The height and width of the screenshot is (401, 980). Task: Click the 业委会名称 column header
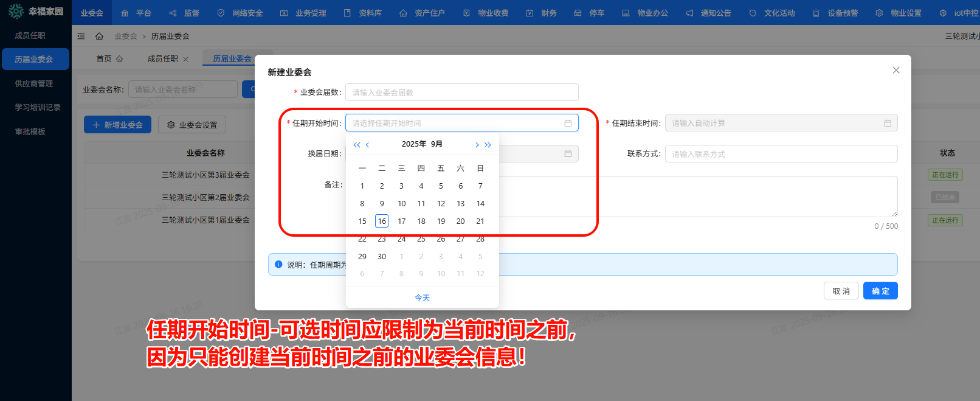[x=205, y=153]
